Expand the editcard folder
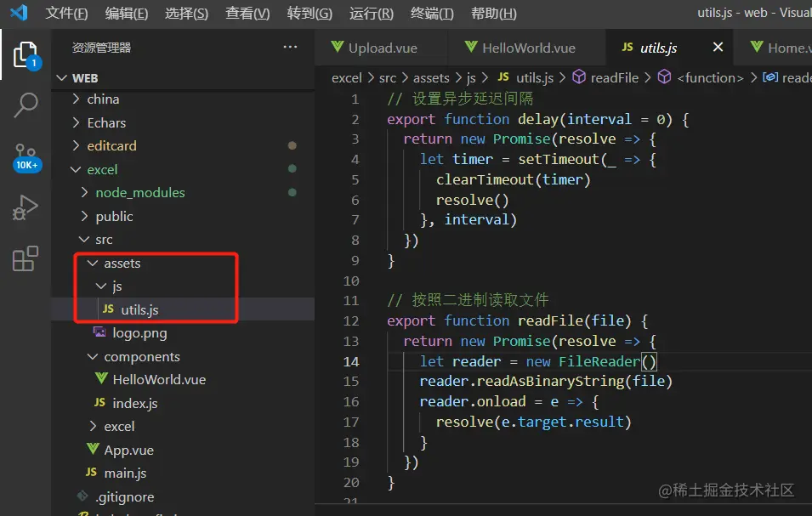The width and height of the screenshot is (812, 516). tap(77, 145)
